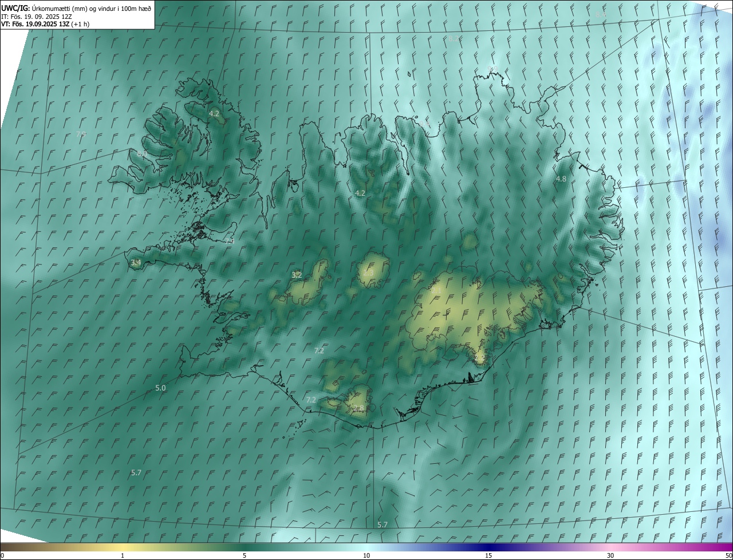
Task: Click the color scale label 1
Action: (123, 555)
